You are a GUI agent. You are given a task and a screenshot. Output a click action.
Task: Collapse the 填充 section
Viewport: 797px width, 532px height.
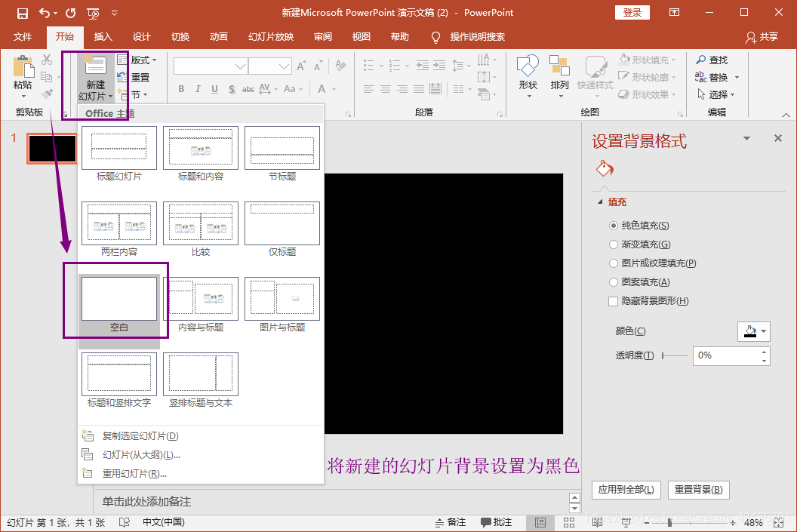click(600, 201)
